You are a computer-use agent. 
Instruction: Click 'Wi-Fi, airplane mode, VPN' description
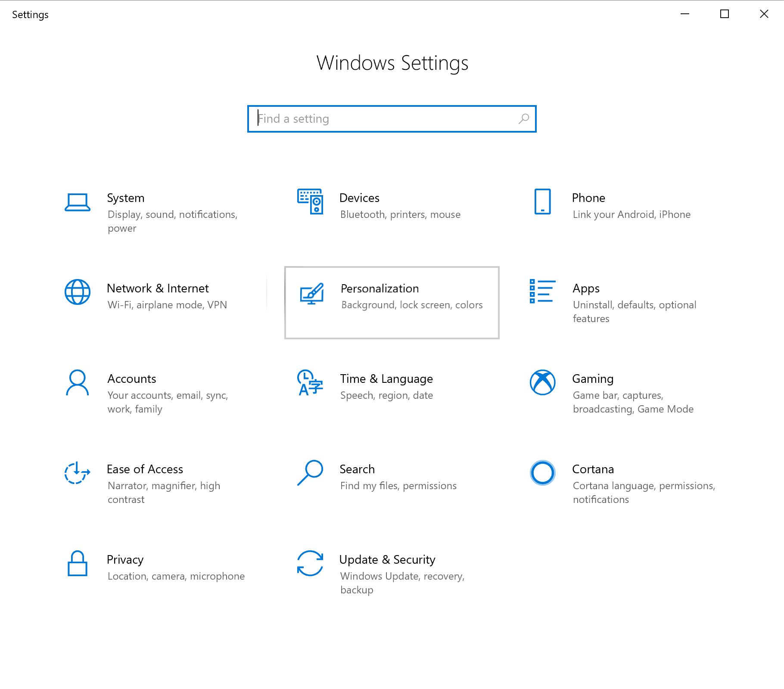click(167, 305)
